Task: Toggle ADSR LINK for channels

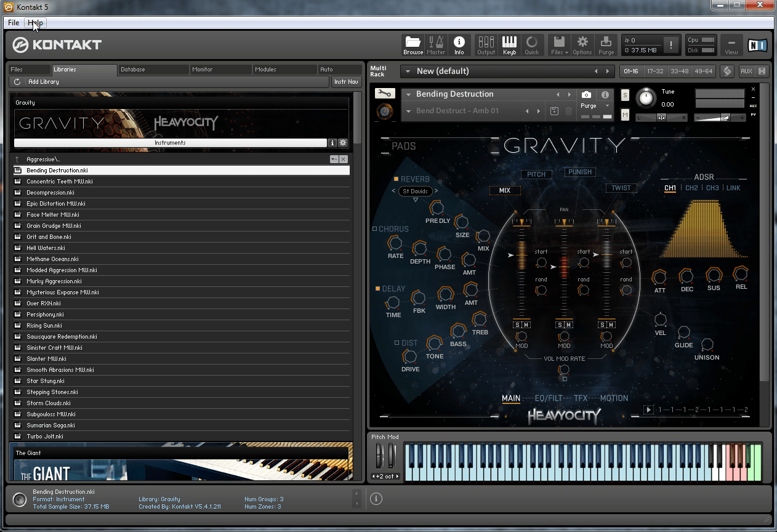Action: 733,188
